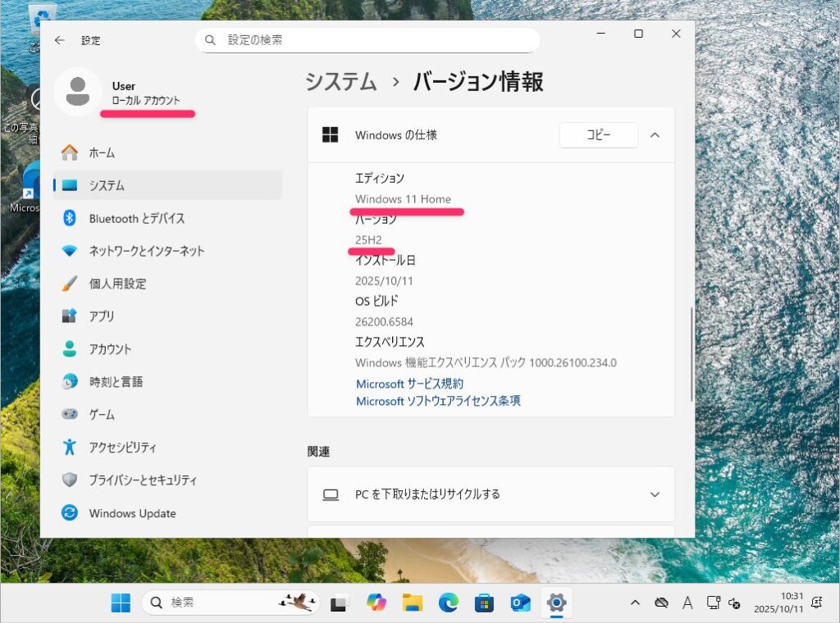Collapse the Windows の仕様 section

pyautogui.click(x=655, y=135)
